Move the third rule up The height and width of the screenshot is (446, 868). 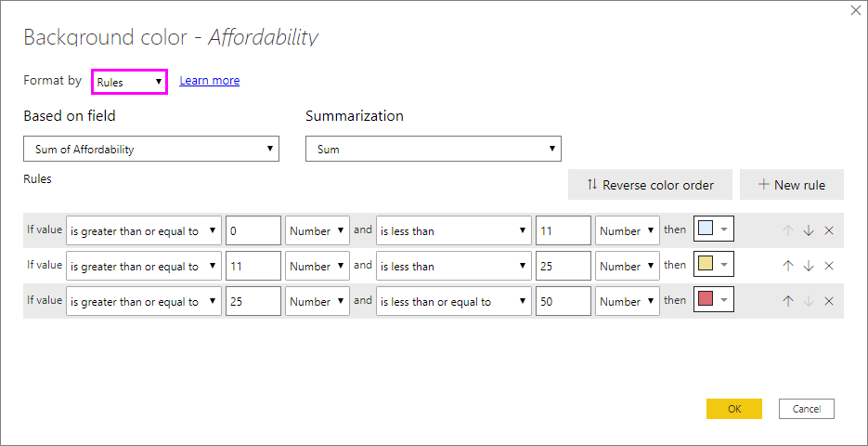(788, 301)
